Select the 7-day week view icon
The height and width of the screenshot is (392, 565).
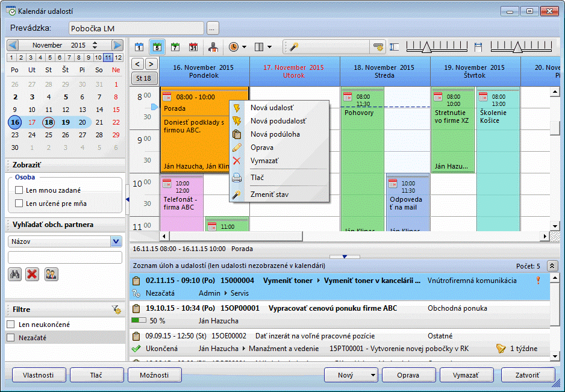coord(175,47)
